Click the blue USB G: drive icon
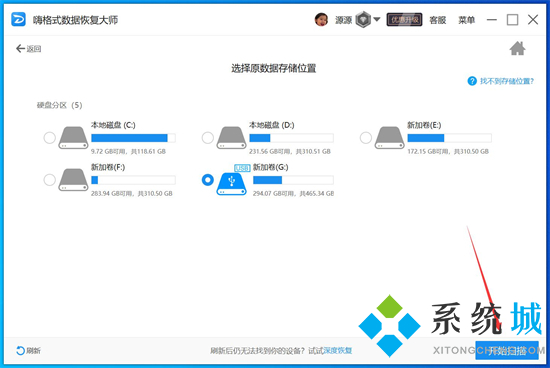The image size is (550, 368). [232, 184]
